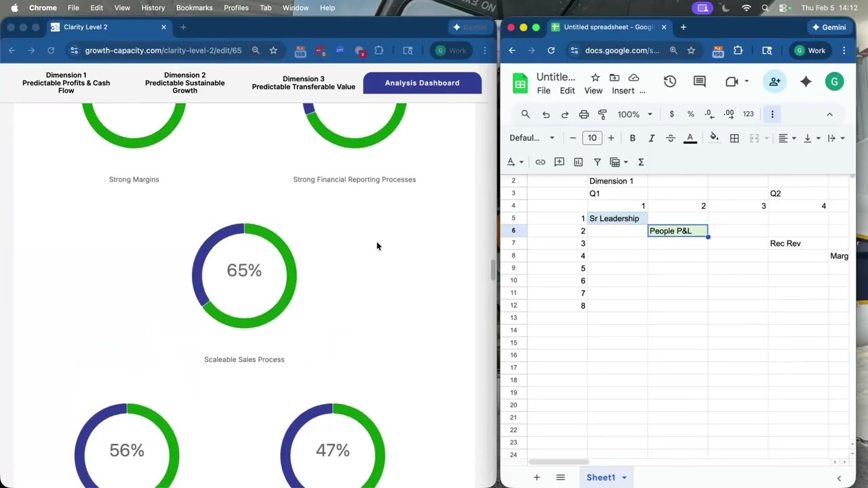This screenshot has height=488, width=868.
Task: Add a new sheet with the plus button
Action: (x=536, y=478)
